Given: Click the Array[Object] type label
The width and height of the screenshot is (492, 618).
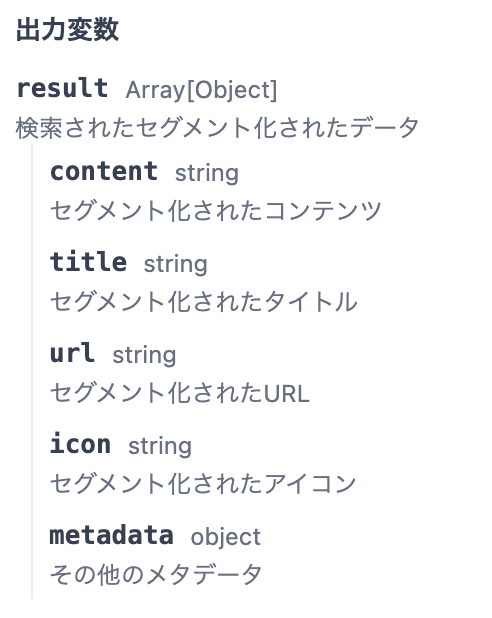Looking at the screenshot, I should 201,90.
